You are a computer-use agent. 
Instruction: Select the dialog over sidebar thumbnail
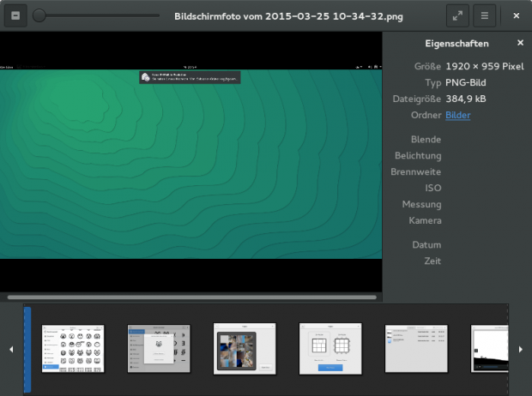[159, 349]
